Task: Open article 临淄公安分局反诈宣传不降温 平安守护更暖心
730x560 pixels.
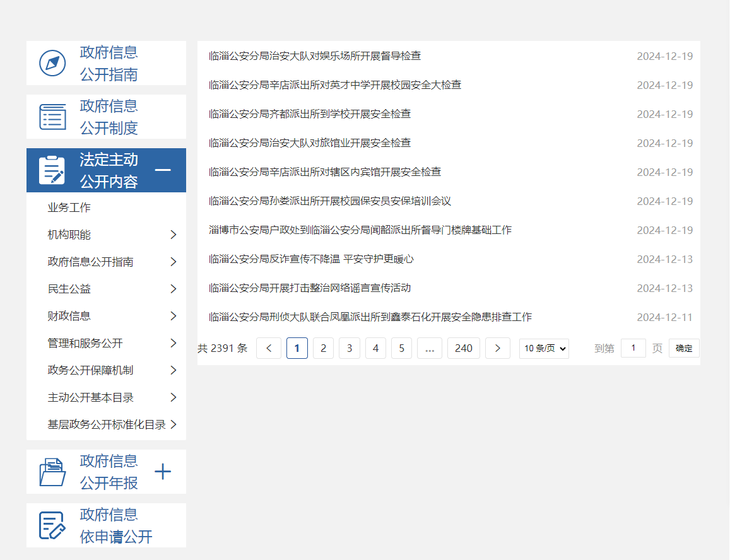Action: coord(311,259)
